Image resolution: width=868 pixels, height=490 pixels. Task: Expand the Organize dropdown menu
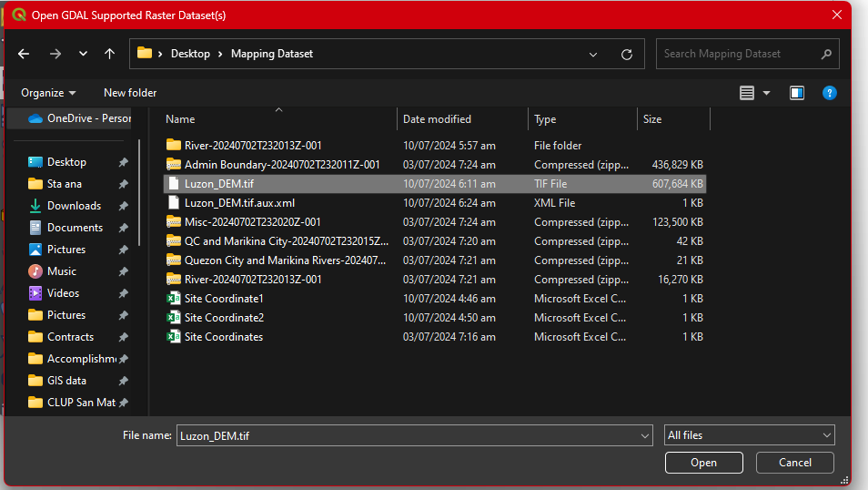click(x=49, y=93)
